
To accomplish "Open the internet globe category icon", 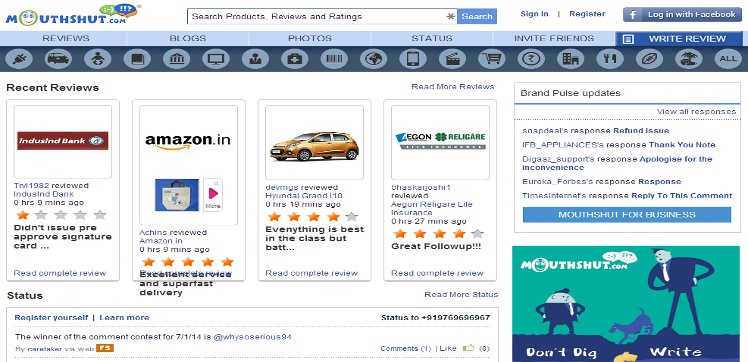I will (374, 59).
